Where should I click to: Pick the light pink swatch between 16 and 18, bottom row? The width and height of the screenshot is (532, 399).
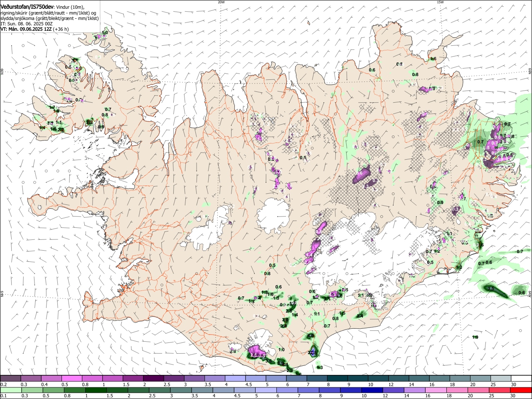tap(435, 390)
